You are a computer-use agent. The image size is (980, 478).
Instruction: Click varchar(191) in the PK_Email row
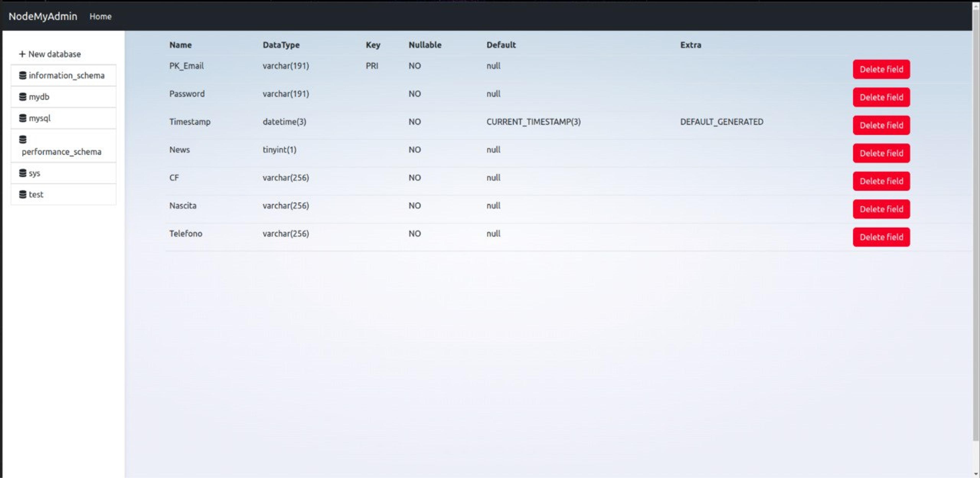(x=286, y=66)
